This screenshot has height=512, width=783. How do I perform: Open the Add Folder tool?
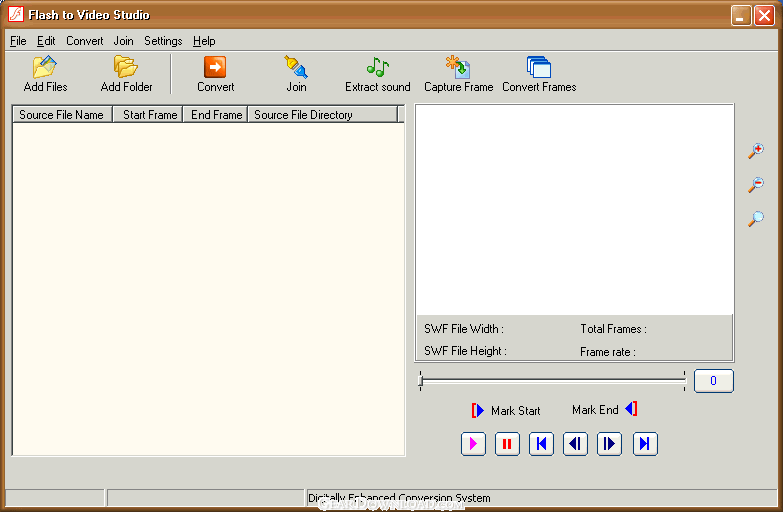point(126,68)
